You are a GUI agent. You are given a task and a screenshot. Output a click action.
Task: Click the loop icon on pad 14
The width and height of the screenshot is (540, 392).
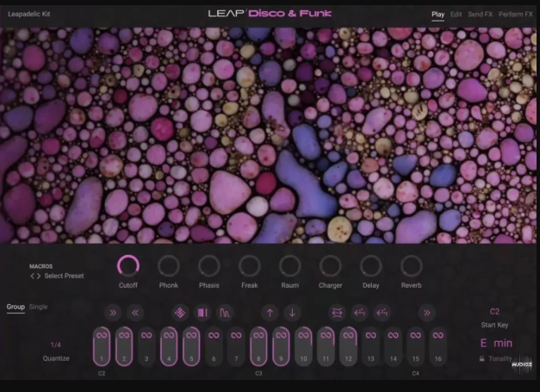pyautogui.click(x=393, y=335)
